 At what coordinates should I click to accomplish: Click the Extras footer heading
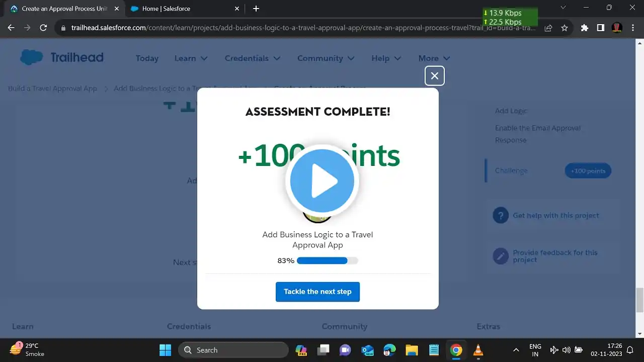point(489,326)
